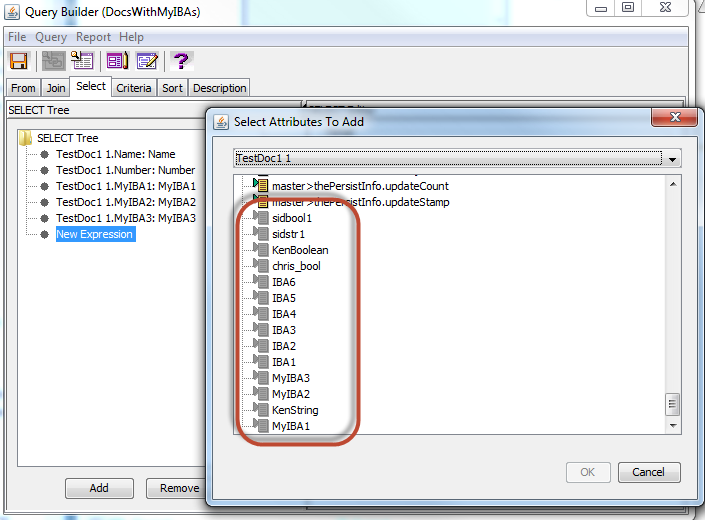Click the Remove button under SELECT Tree
The image size is (705, 520).
[x=178, y=488]
